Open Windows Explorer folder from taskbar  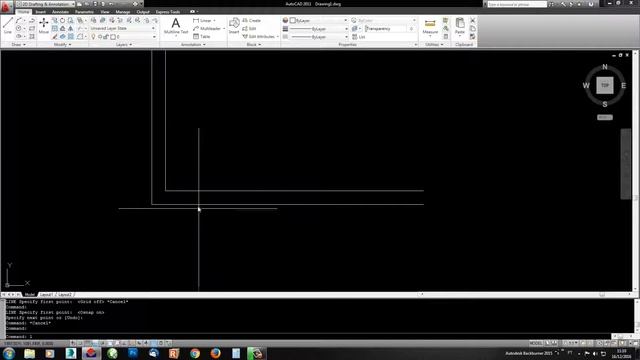29,353
